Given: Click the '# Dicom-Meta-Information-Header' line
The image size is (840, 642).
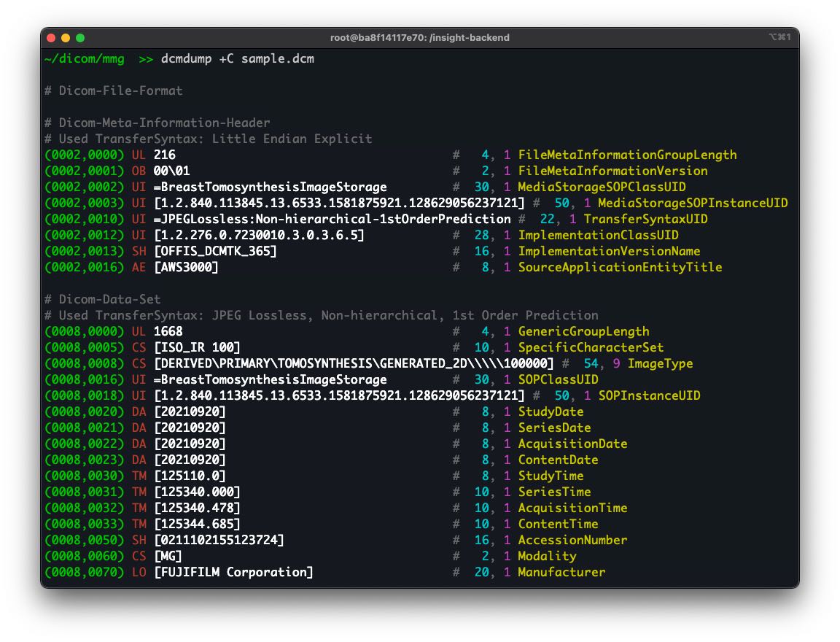Looking at the screenshot, I should [157, 123].
